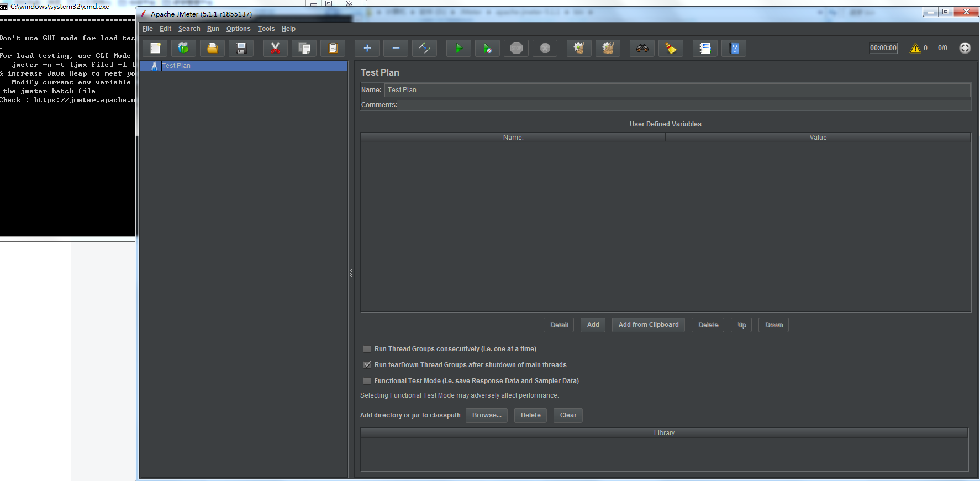Toggle Run tearDown Thread Groups checkbox
This screenshot has width=980, height=481.
click(367, 365)
